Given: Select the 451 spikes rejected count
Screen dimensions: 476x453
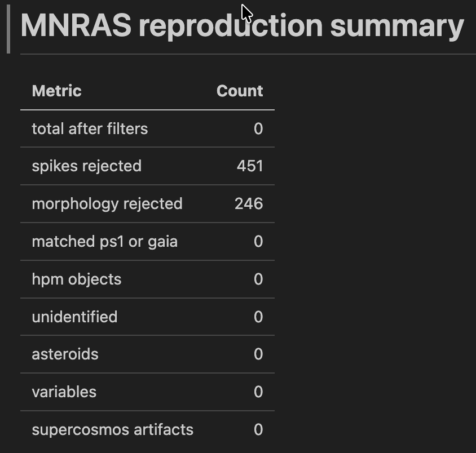Looking at the screenshot, I should (x=250, y=166).
